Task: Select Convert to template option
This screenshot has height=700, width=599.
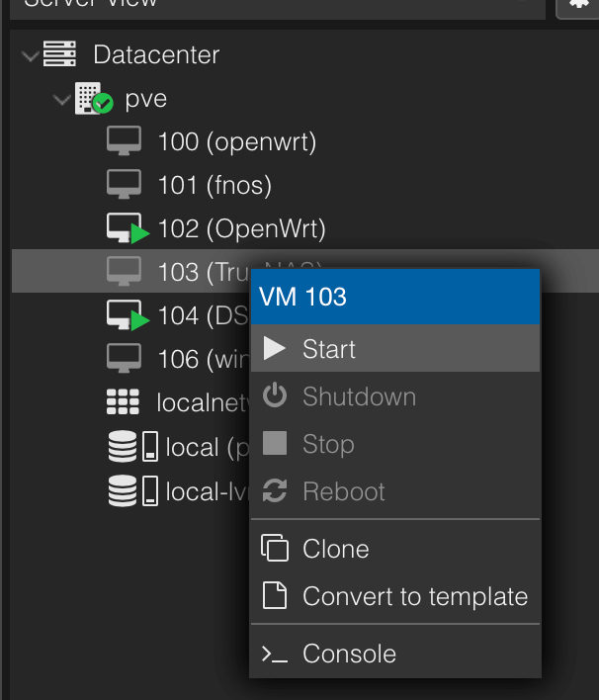Action: coord(414,597)
